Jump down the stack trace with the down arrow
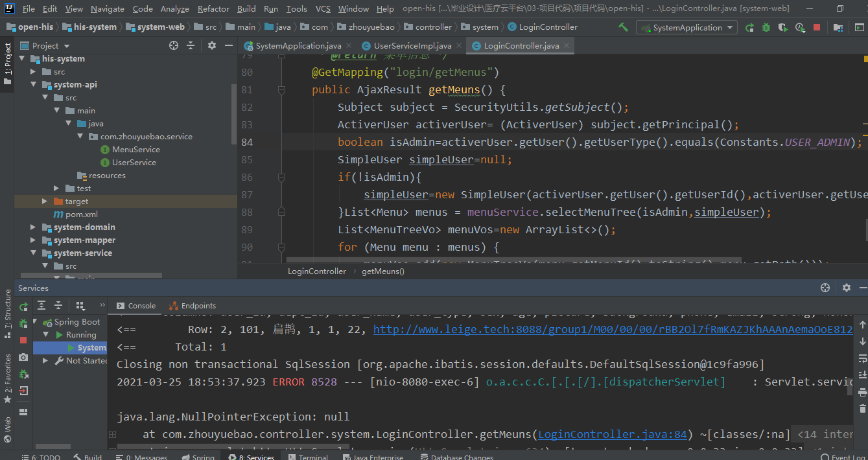 [x=862, y=341]
